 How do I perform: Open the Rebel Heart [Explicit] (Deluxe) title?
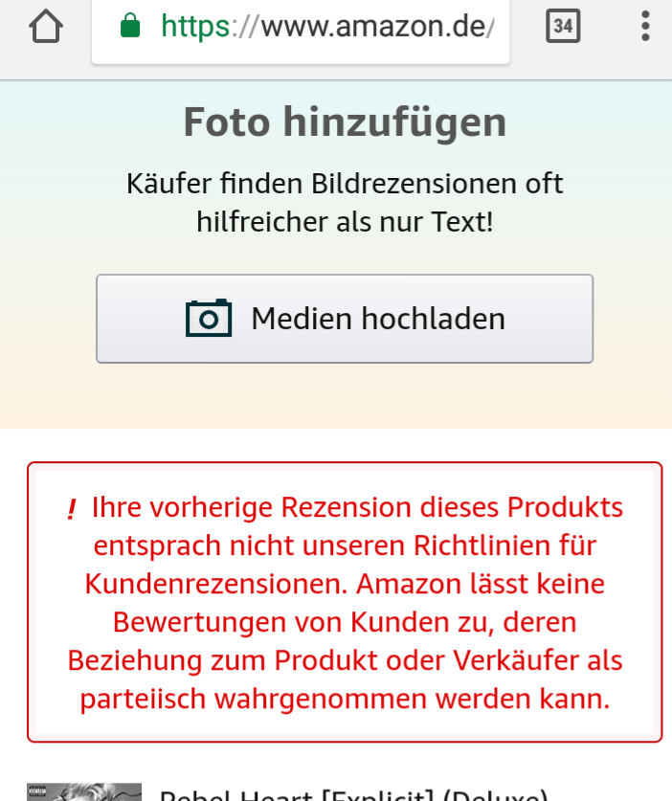tap(353, 795)
